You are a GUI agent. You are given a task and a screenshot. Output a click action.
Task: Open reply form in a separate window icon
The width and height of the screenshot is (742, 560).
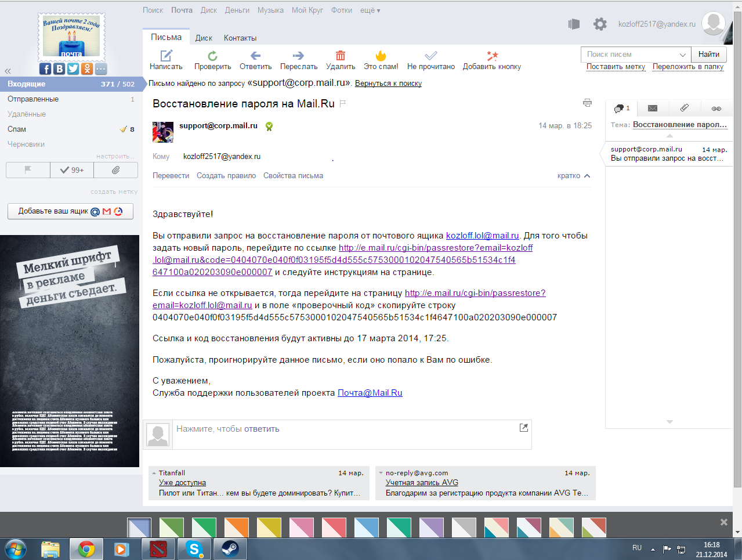point(523,428)
